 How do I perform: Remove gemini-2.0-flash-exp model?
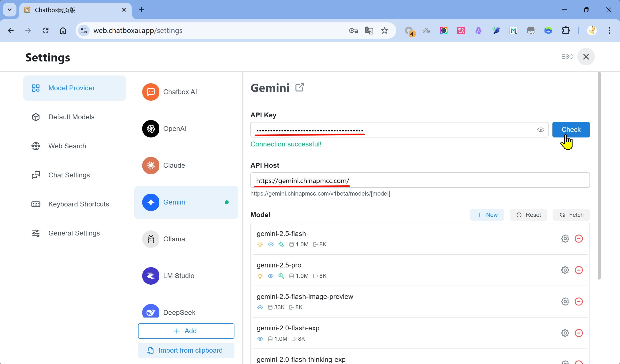pos(579,333)
